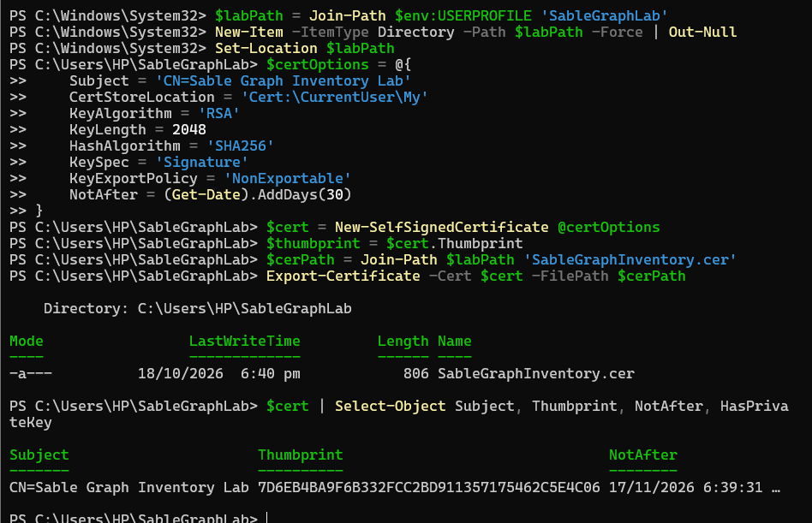Click the LastWriteTime column header
Viewport: 812px width, 523px height.
(x=244, y=341)
